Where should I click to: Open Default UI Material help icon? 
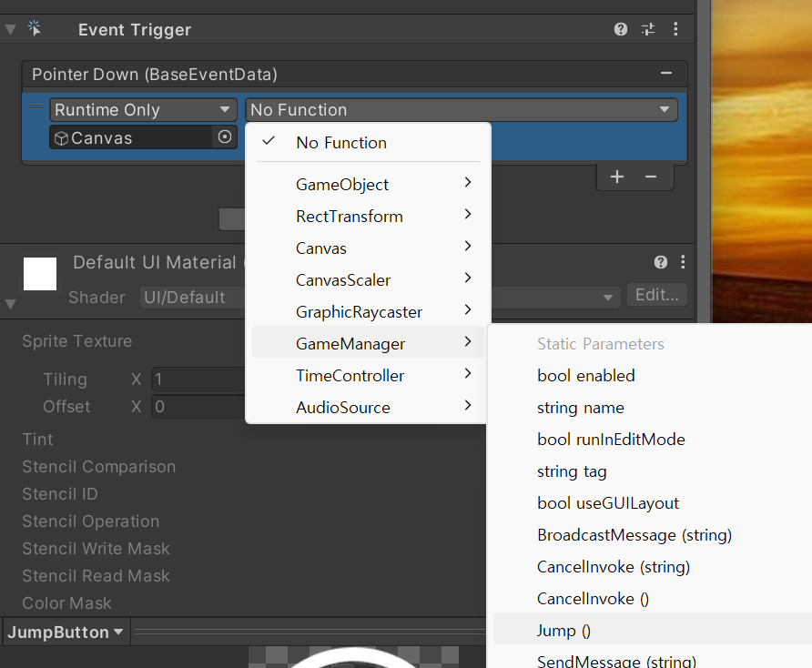point(660,262)
